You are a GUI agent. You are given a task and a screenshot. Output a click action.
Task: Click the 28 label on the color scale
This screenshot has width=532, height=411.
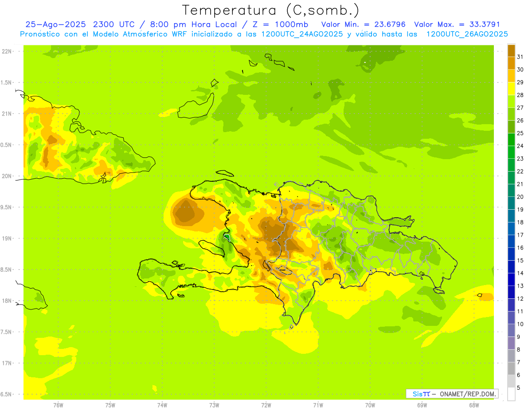click(520, 95)
